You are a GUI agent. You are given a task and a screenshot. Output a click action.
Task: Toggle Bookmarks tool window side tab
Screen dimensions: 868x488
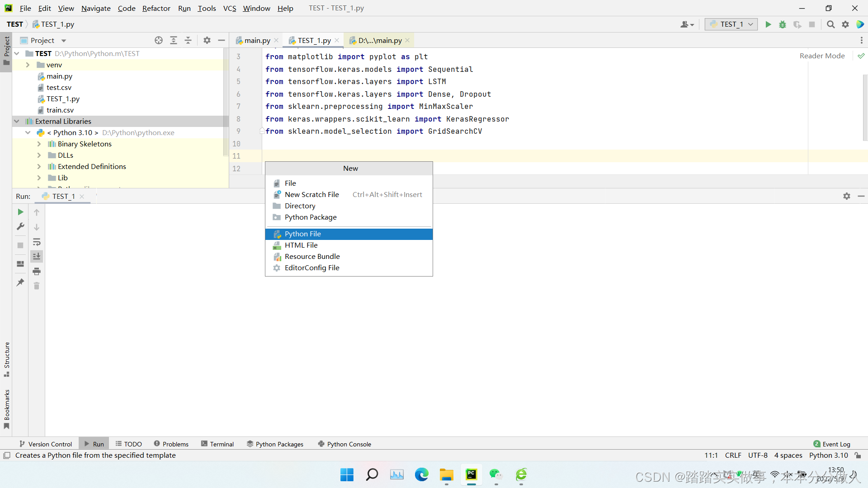6,409
